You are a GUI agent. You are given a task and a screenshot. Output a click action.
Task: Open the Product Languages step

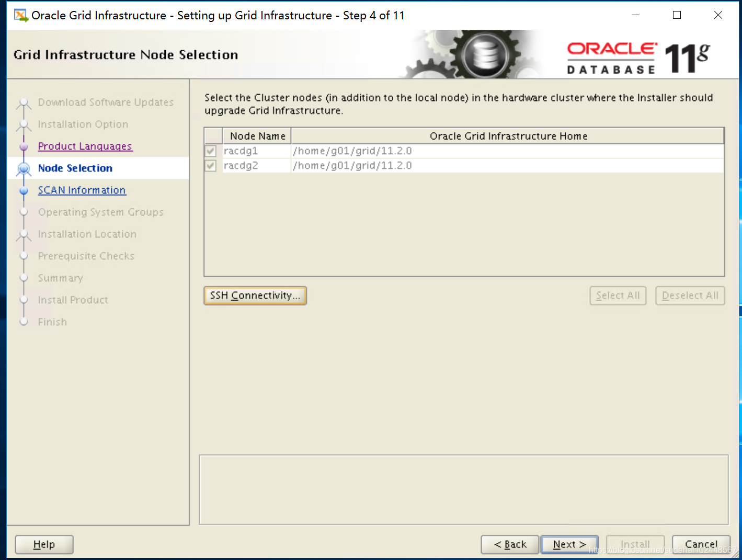[x=85, y=146]
